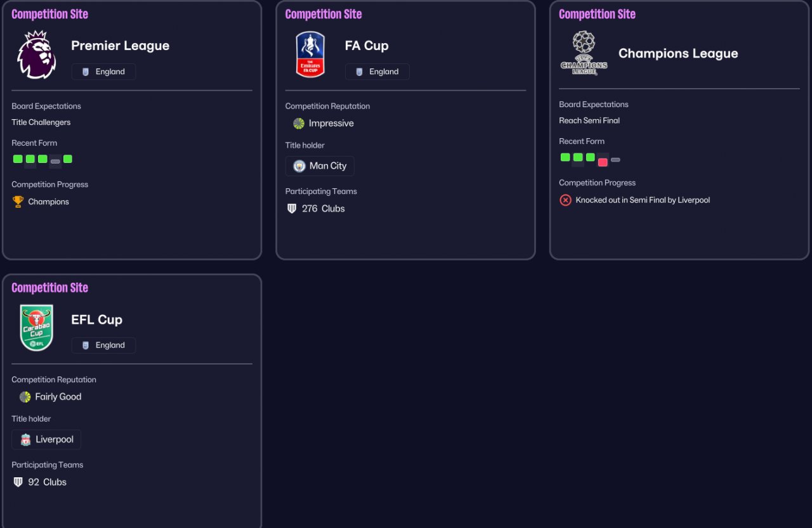Click the Title Challengers board expectation
This screenshot has height=528, width=812.
41,122
